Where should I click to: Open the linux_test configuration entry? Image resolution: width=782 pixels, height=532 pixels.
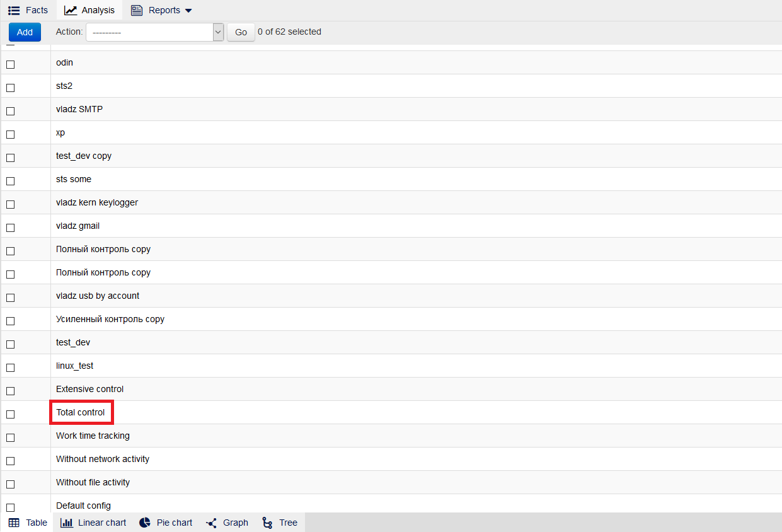[74, 366]
